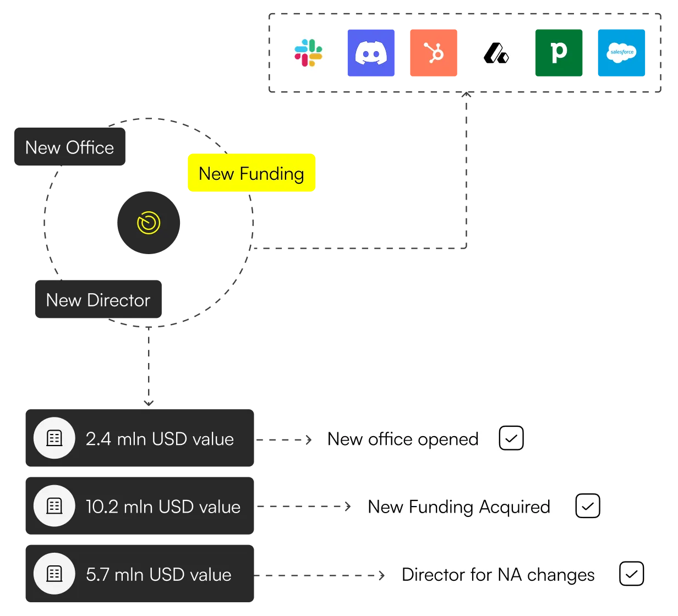Image resolution: width=678 pixels, height=616 pixels.
Task: Click building icon beside 5.7 mln USD
Action: 54,574
